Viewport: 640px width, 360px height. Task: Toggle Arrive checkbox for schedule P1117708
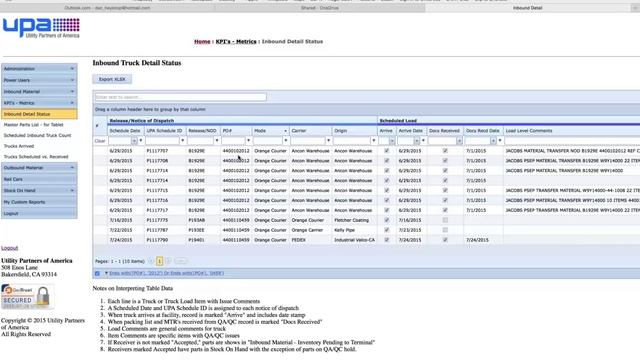tap(387, 160)
